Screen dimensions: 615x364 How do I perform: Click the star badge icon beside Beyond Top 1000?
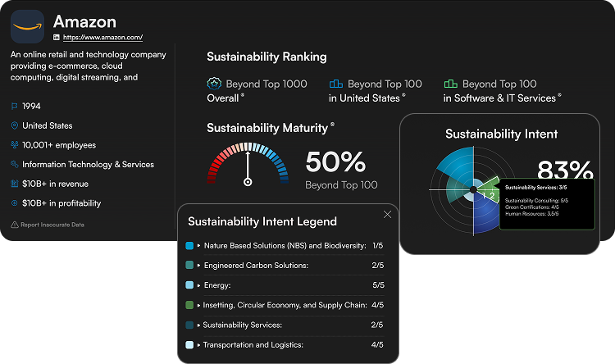point(214,84)
